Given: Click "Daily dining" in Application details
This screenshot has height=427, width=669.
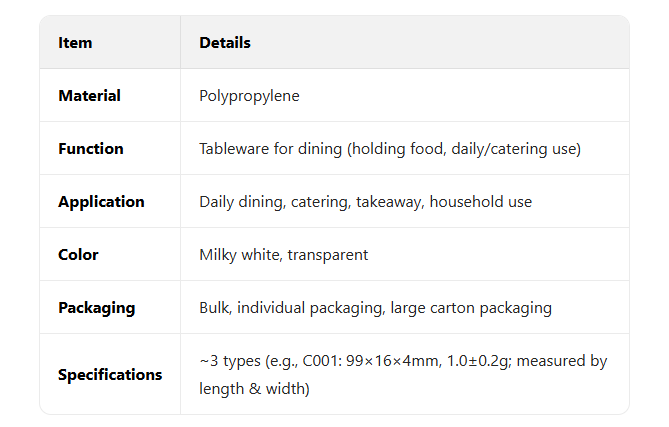Looking at the screenshot, I should pyautogui.click(x=241, y=202).
